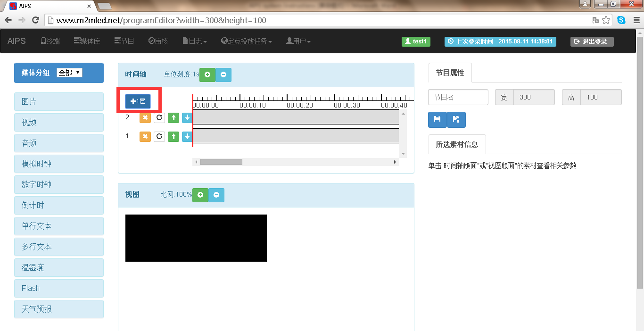Delete layer 2 with its orange X icon
The image size is (644, 331).
point(145,117)
